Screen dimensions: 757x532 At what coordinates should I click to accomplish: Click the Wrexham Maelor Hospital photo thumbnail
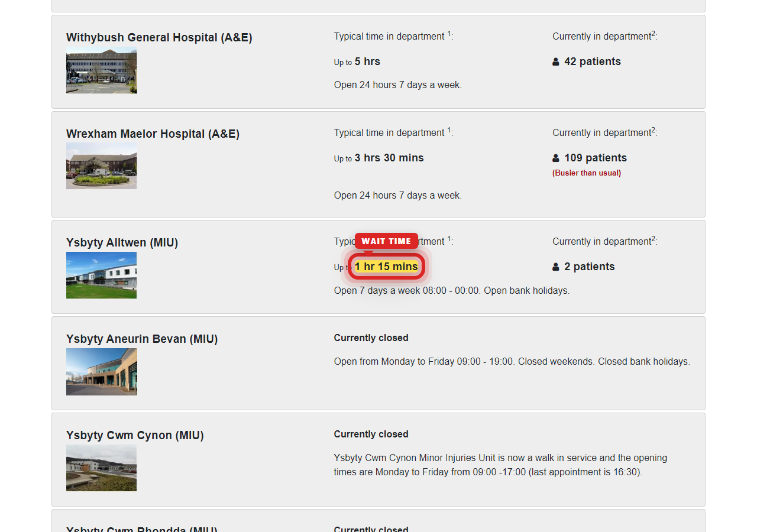click(101, 166)
